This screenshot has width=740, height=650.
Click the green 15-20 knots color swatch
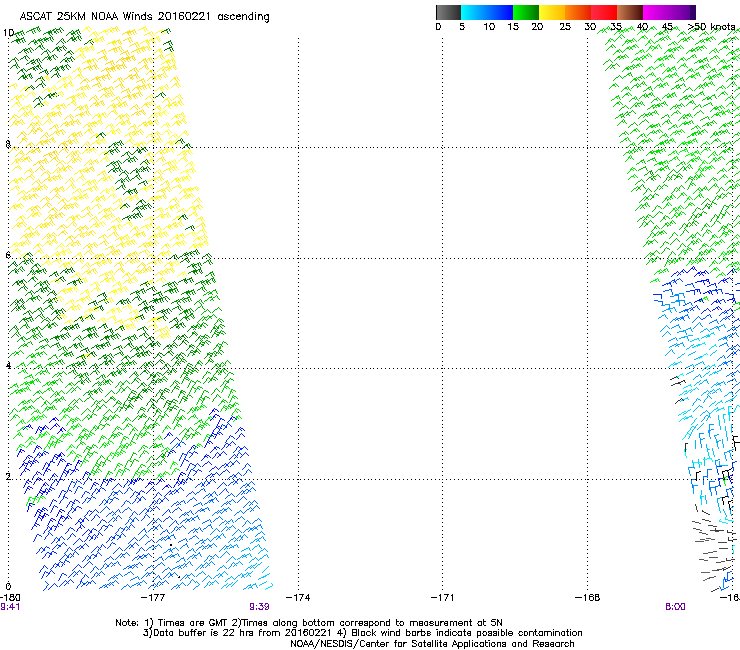point(526,12)
